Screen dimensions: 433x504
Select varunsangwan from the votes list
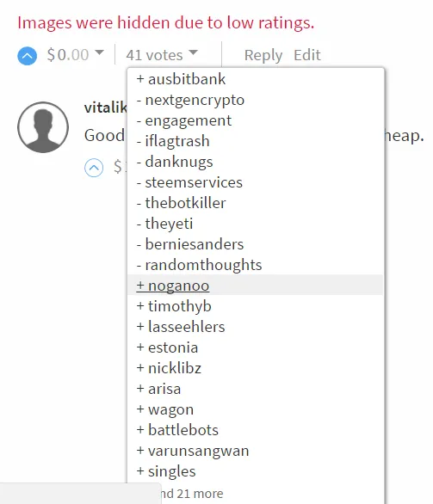coord(193,451)
